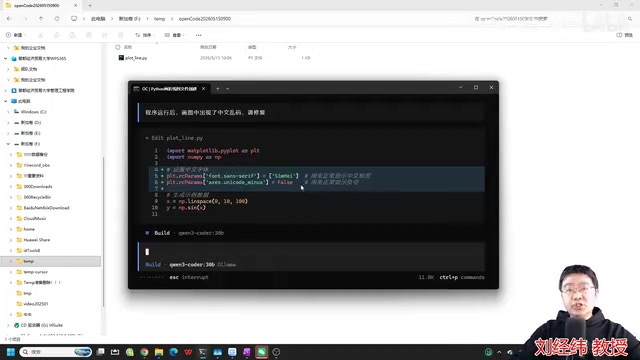
Task: Close the OC terminal tab
Action: pos(203,89)
